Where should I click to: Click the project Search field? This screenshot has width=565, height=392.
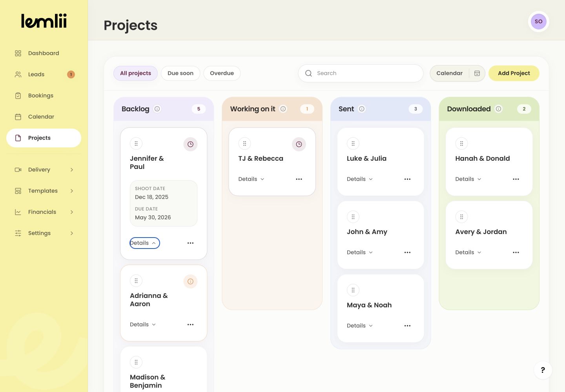(361, 73)
